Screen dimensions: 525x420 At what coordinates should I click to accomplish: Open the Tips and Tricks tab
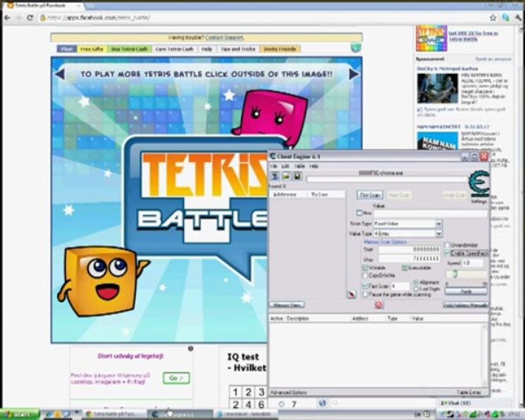pos(238,49)
